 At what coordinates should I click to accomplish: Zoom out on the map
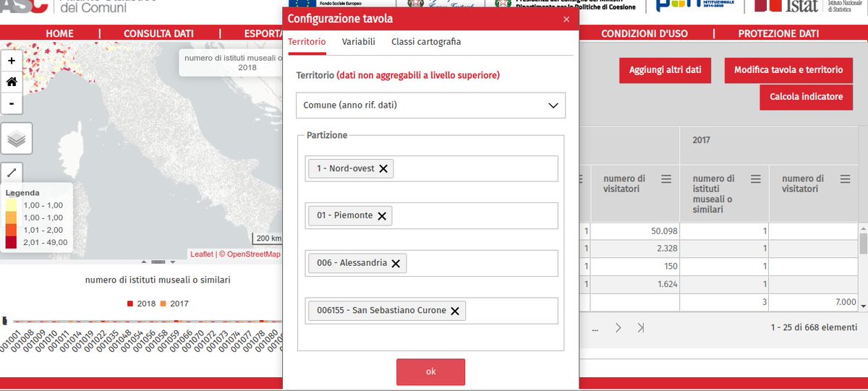click(12, 103)
